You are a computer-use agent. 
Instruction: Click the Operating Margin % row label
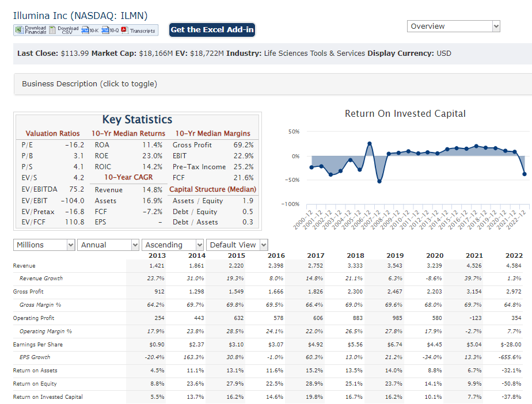point(46,331)
